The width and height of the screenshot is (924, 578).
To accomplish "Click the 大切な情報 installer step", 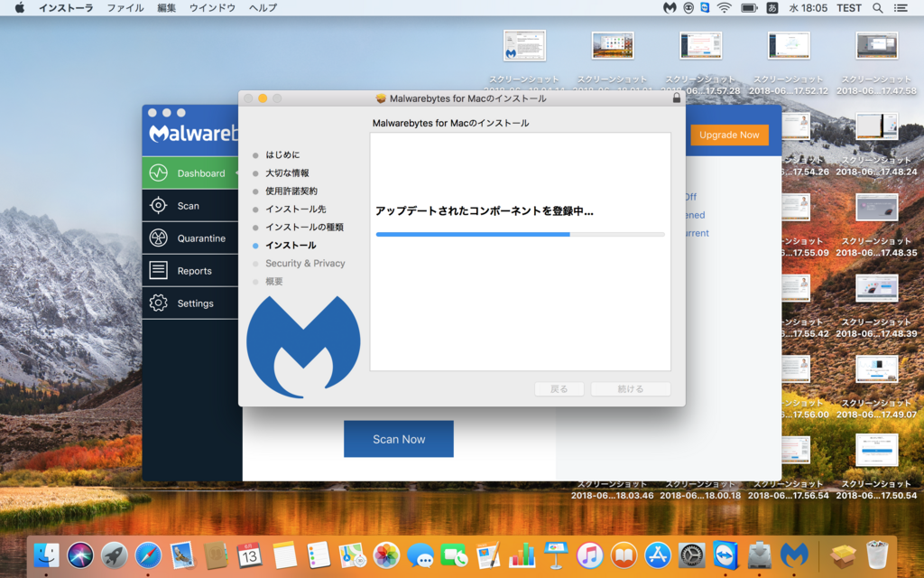I will tap(287, 172).
